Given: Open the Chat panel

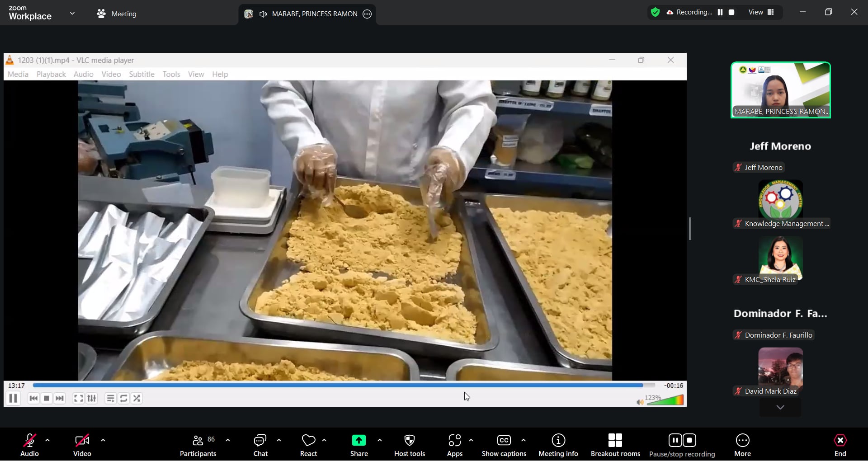Looking at the screenshot, I should tap(260, 445).
